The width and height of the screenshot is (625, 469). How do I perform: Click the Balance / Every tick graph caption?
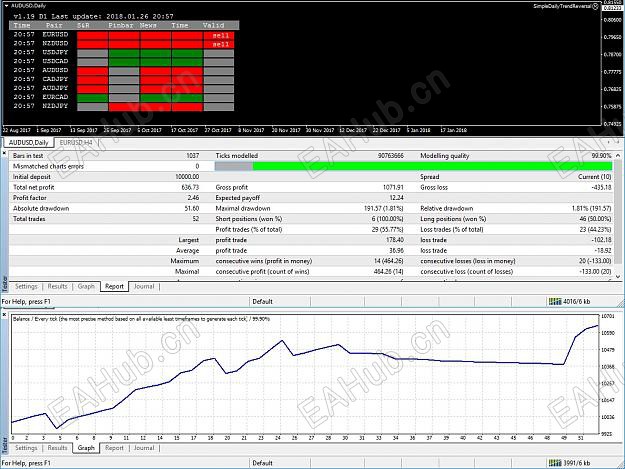click(x=141, y=319)
